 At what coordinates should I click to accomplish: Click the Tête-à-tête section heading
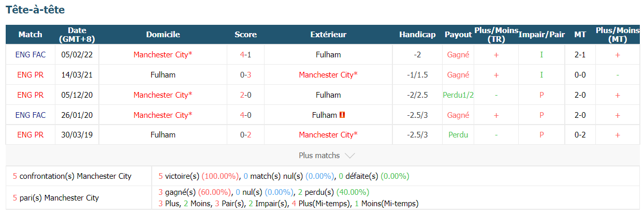tap(35, 10)
